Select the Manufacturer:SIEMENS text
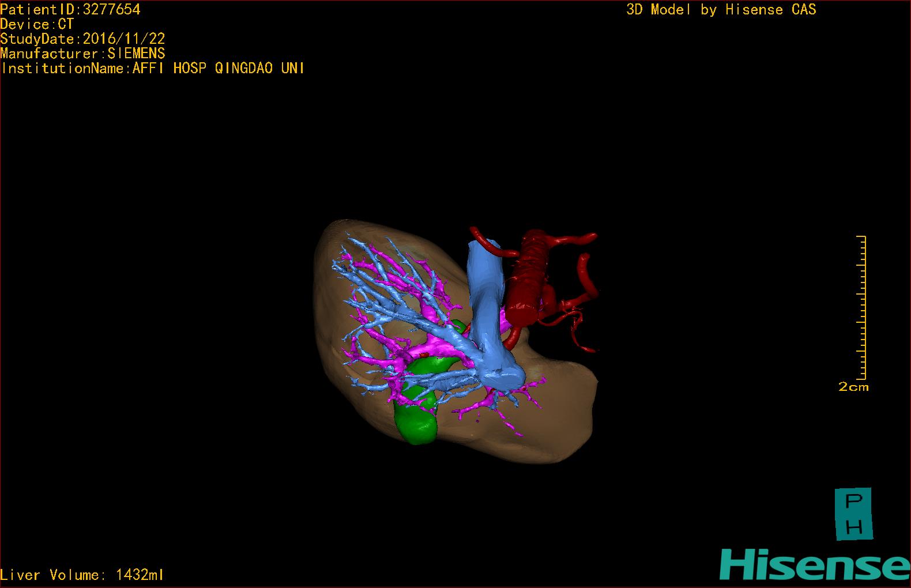911x588 pixels. coord(82,54)
